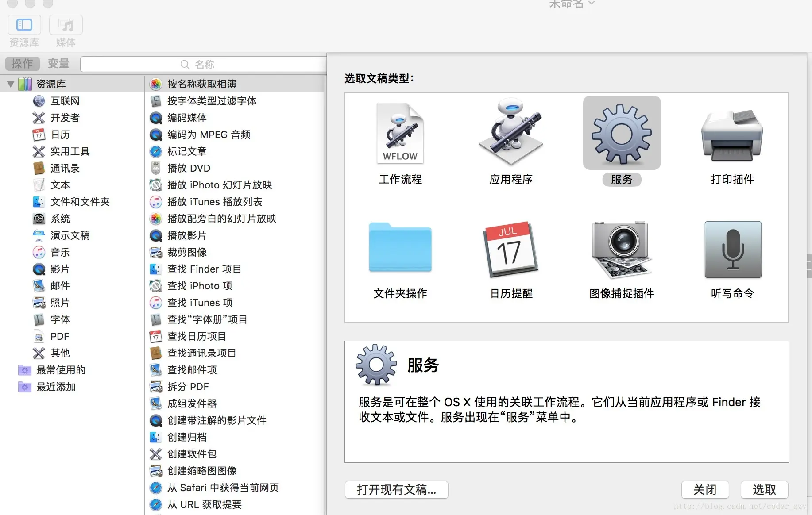
Task: Select the 日历提醒 calendar icon
Action: [x=510, y=248]
